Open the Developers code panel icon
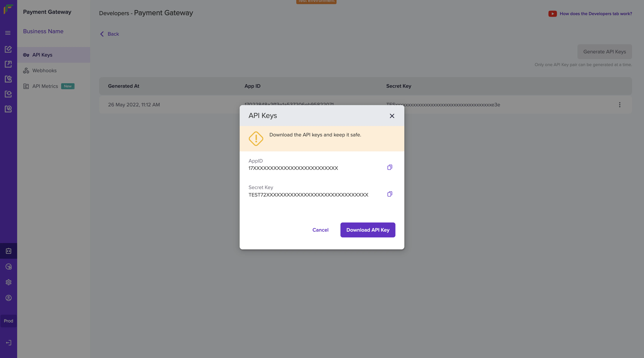The image size is (644, 358). [x=8, y=251]
